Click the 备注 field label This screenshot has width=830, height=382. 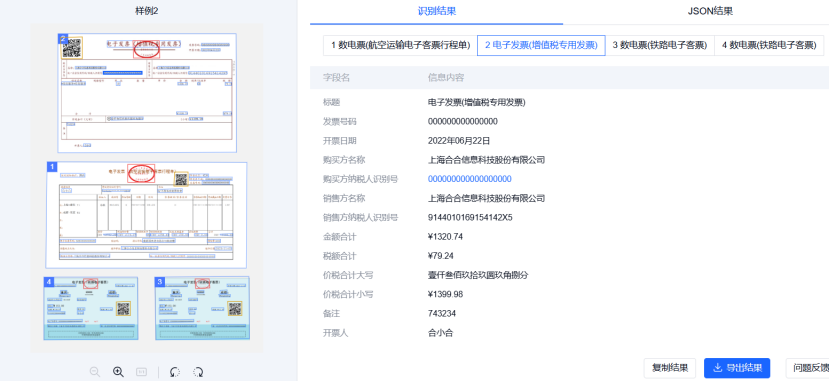point(332,314)
